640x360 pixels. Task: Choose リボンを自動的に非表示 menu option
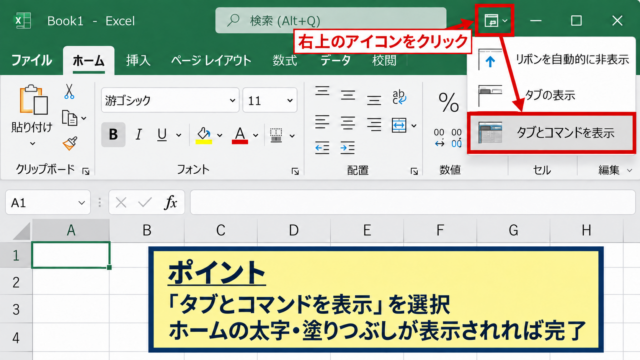tap(551, 60)
